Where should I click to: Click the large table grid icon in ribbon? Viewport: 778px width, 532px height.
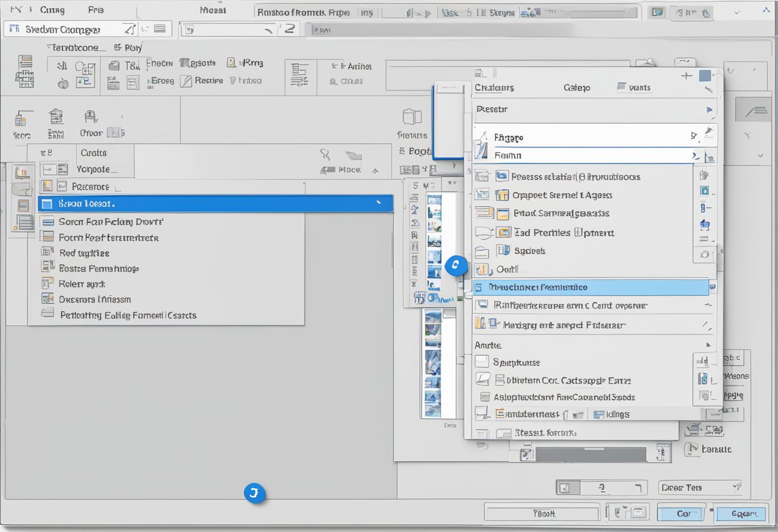coord(25,71)
